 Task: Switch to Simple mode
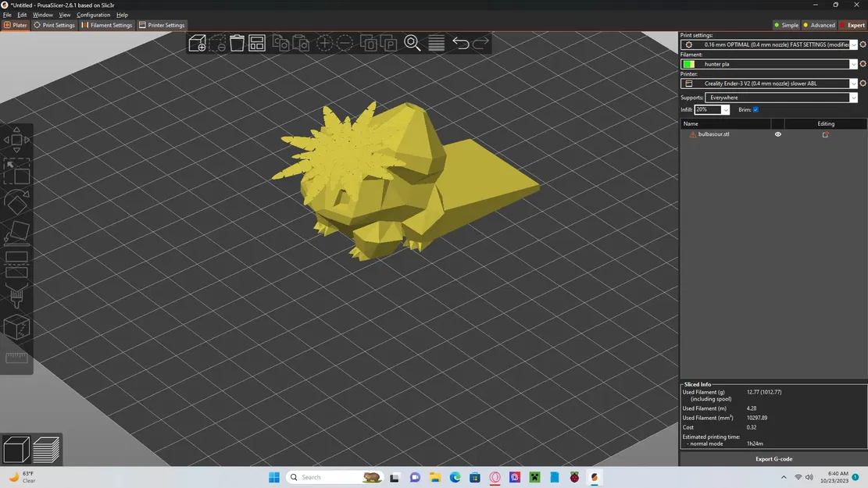[786, 25]
